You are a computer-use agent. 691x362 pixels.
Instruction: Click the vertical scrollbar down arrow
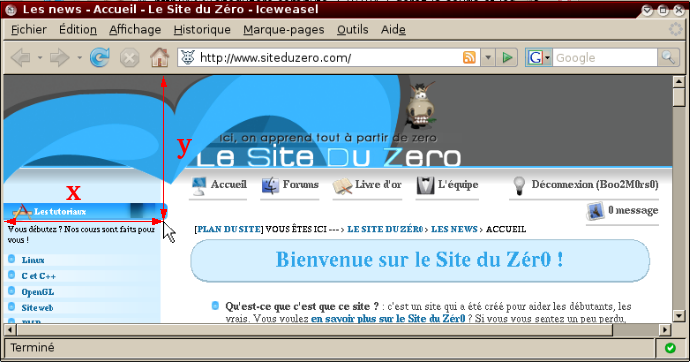click(679, 316)
